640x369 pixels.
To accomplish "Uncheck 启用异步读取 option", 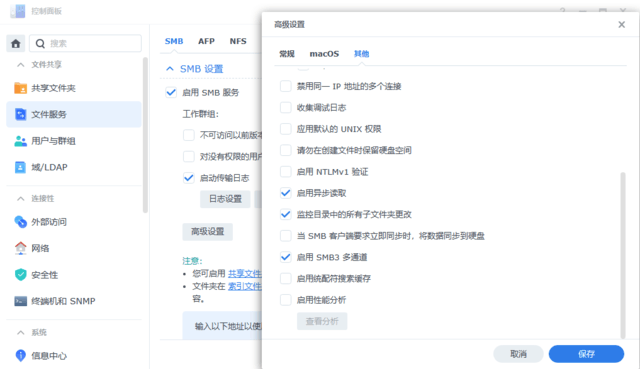I will (286, 193).
